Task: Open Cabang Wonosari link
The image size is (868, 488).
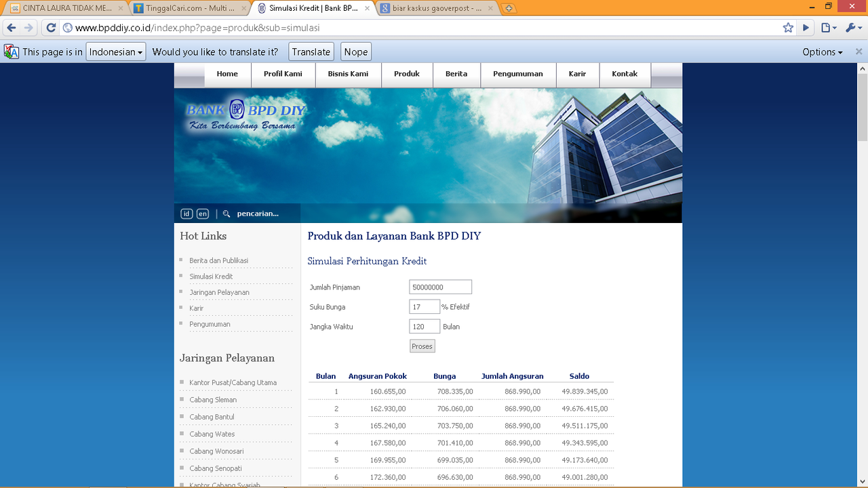Action: click(x=216, y=451)
